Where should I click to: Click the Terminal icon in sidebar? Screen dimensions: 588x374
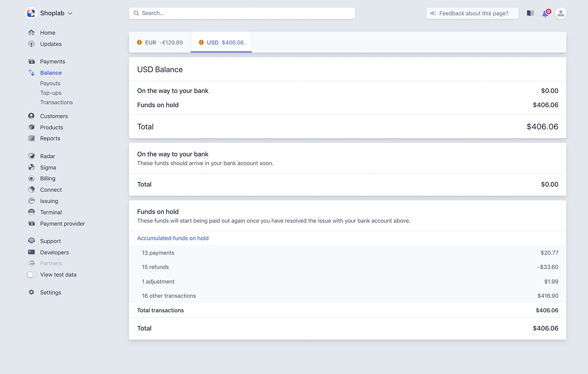coord(32,212)
